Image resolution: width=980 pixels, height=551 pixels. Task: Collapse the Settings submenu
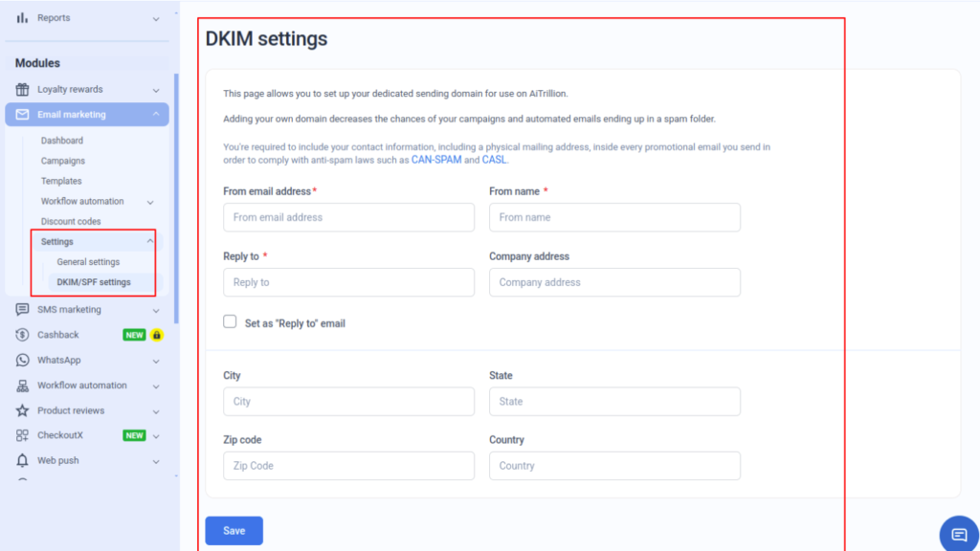point(61,241)
